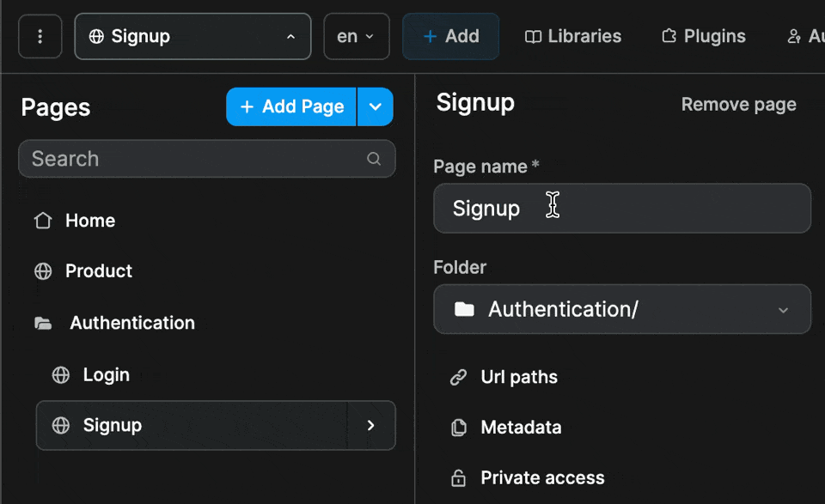Image resolution: width=825 pixels, height=504 pixels.
Task: Click the Url paths link icon
Action: click(456, 376)
